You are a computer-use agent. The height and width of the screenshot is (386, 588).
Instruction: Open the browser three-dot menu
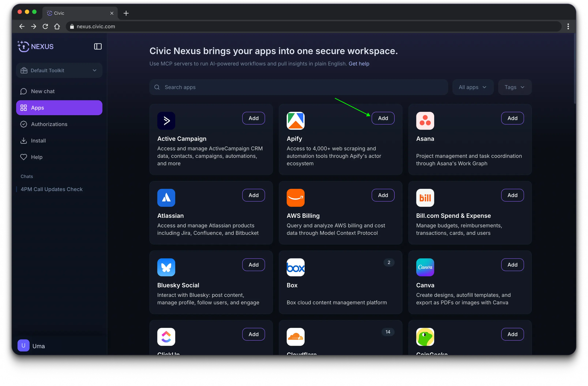pos(568,27)
